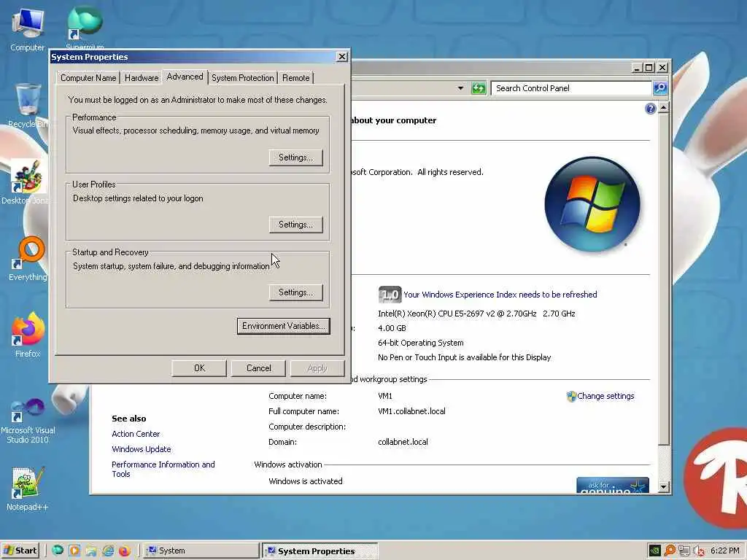Select the Windows is activated text

[x=306, y=481]
